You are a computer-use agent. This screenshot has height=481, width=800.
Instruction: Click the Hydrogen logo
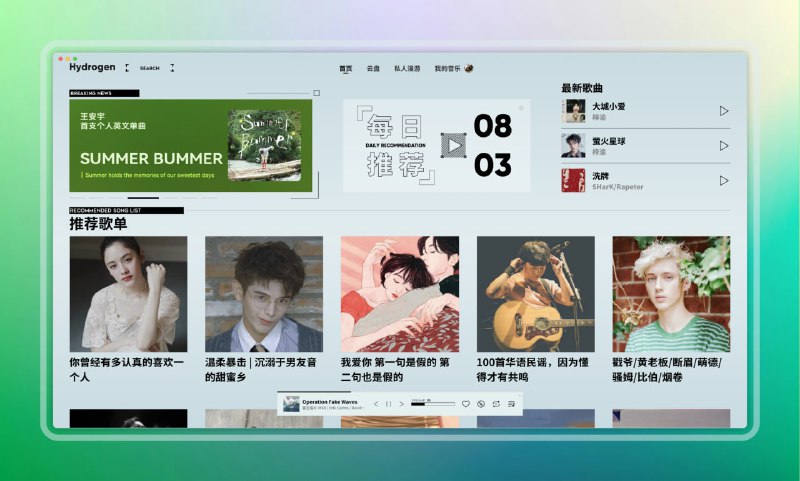[x=92, y=67]
